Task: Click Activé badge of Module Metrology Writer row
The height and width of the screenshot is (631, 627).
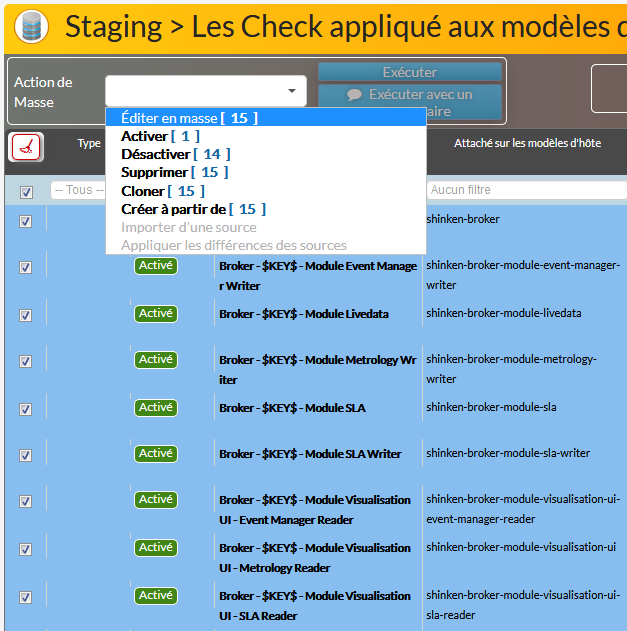Action: tap(156, 359)
